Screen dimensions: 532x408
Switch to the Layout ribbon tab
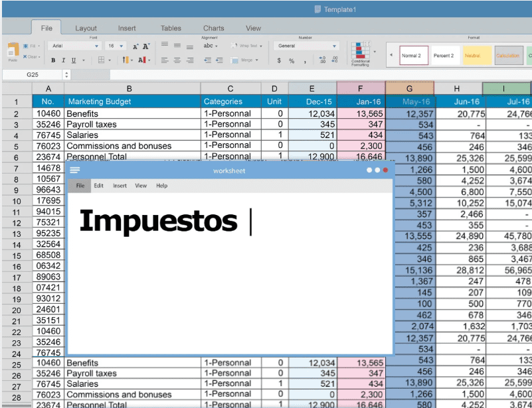point(86,29)
